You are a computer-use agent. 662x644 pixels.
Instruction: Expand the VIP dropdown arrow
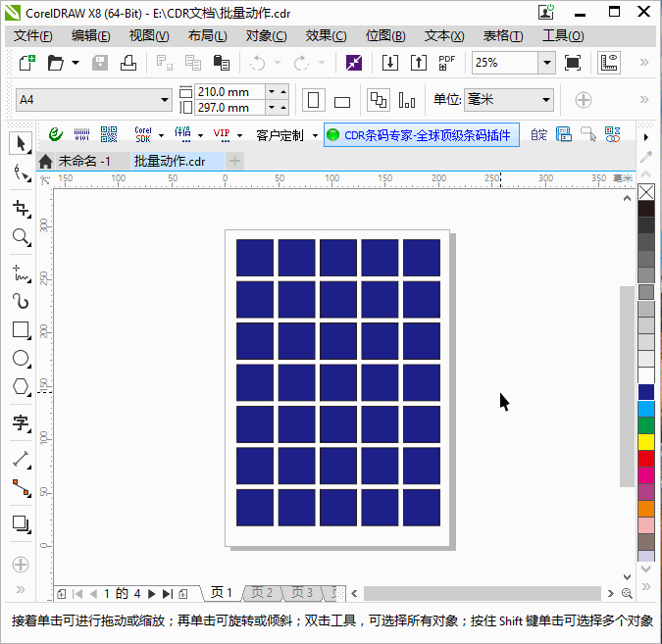[x=240, y=135]
